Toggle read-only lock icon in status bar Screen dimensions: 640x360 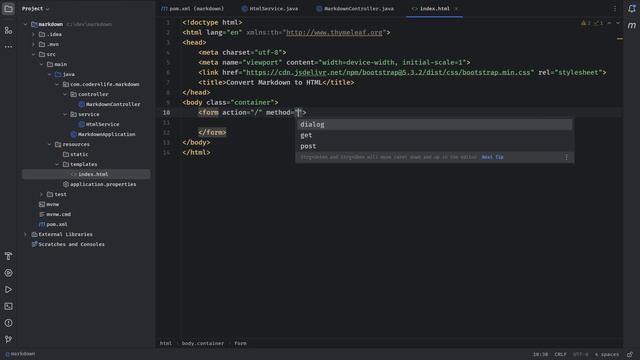pos(630,354)
